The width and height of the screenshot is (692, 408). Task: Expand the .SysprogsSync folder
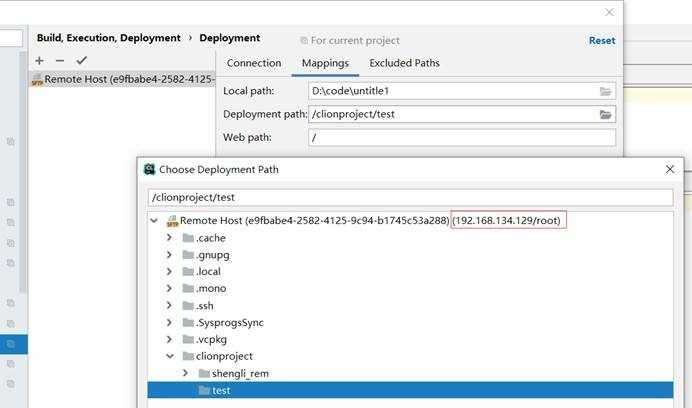tap(169, 322)
